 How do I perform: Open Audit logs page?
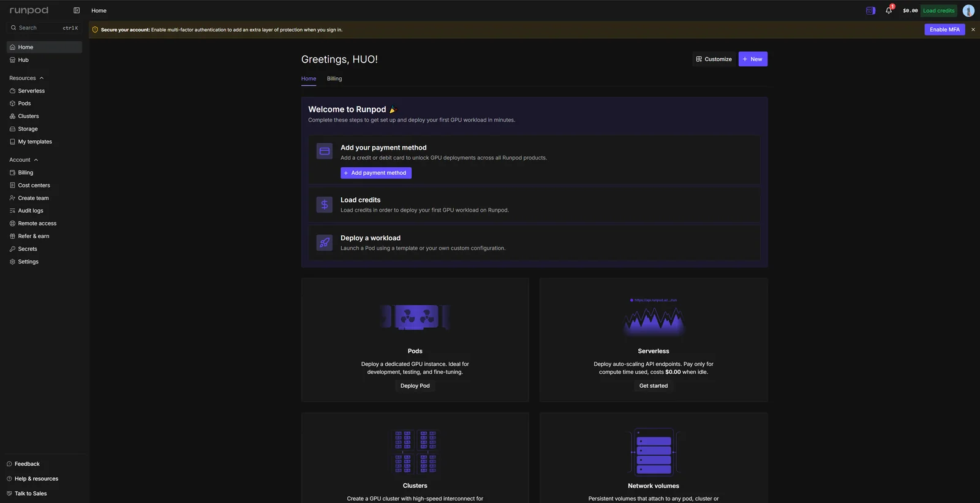[44, 211]
